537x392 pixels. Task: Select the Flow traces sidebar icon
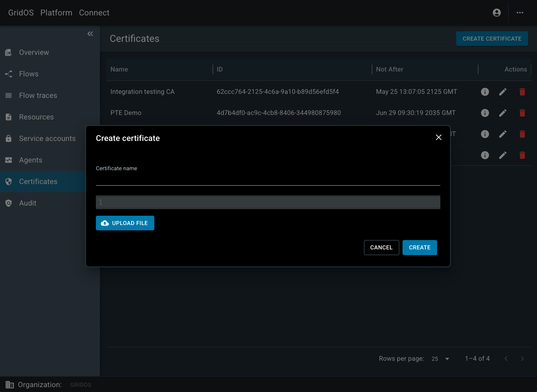tap(8, 95)
